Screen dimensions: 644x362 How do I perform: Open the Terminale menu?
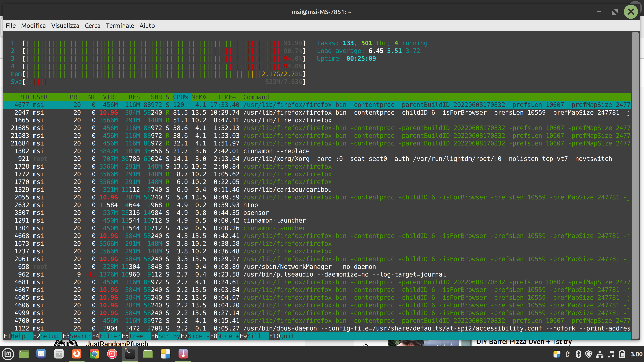click(x=120, y=26)
